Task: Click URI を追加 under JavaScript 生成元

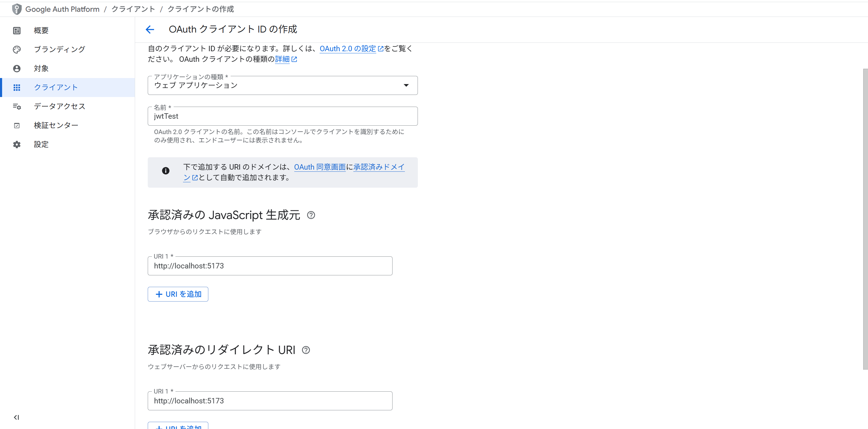Action: [178, 294]
